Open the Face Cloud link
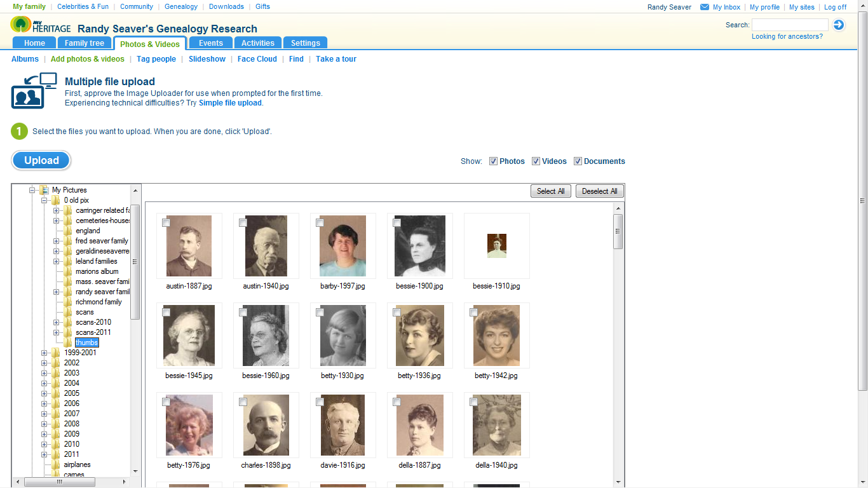 [257, 59]
